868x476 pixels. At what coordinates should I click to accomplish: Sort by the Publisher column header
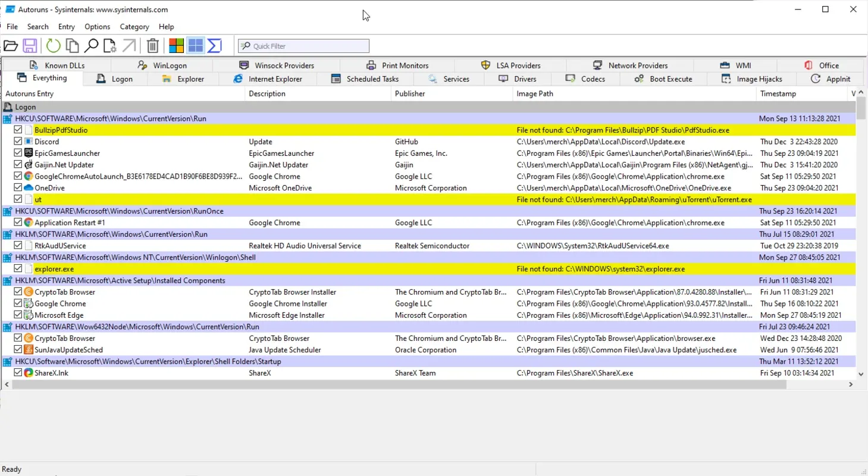coord(452,93)
